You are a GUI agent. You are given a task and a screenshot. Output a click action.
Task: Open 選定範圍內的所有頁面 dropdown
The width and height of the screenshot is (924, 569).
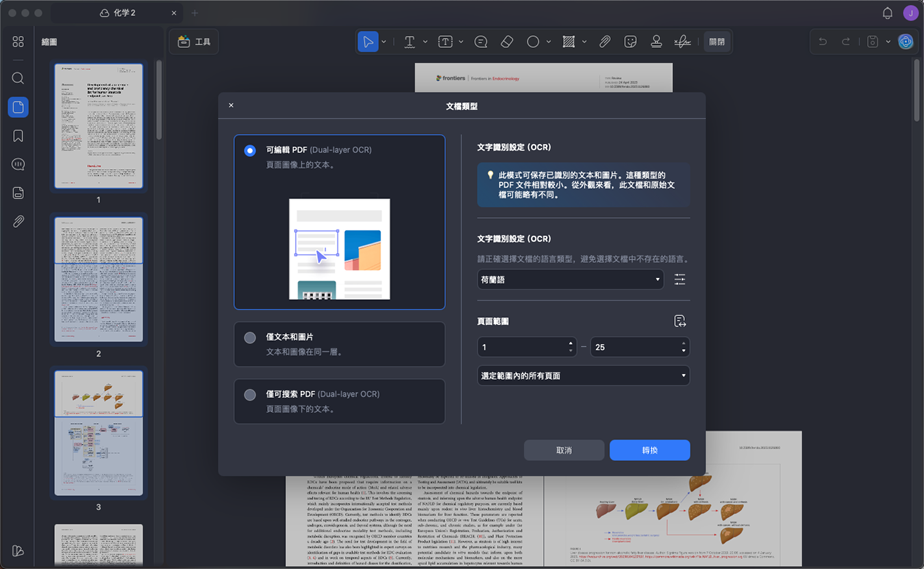(x=583, y=375)
